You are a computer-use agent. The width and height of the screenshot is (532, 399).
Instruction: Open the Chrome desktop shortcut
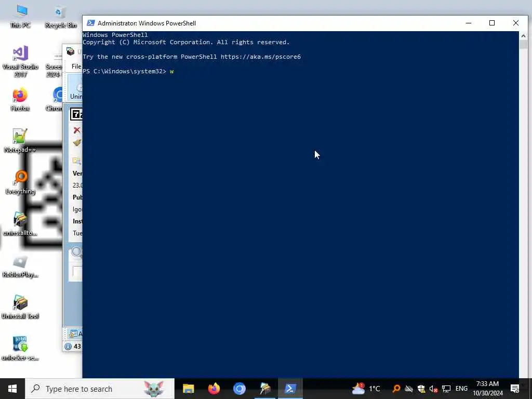[x=55, y=99]
